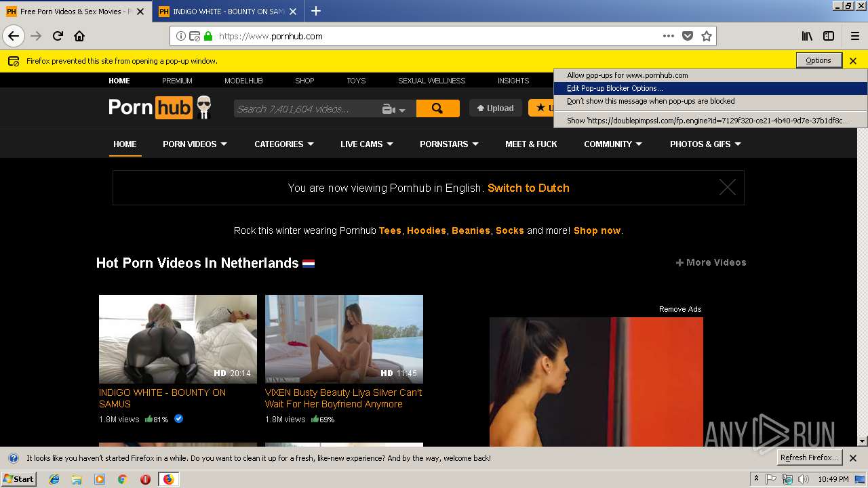Show site information via the circled i icon

tap(181, 36)
